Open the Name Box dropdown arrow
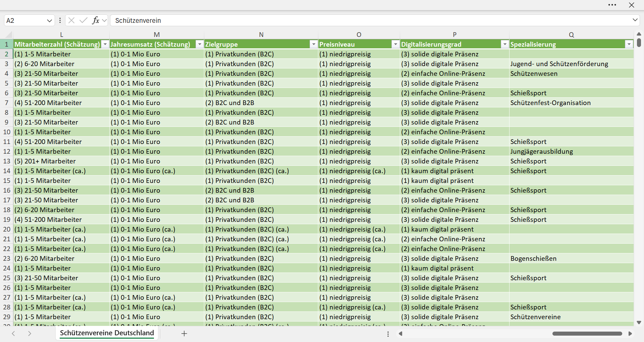Screen dimensions: 644x342 49,20
